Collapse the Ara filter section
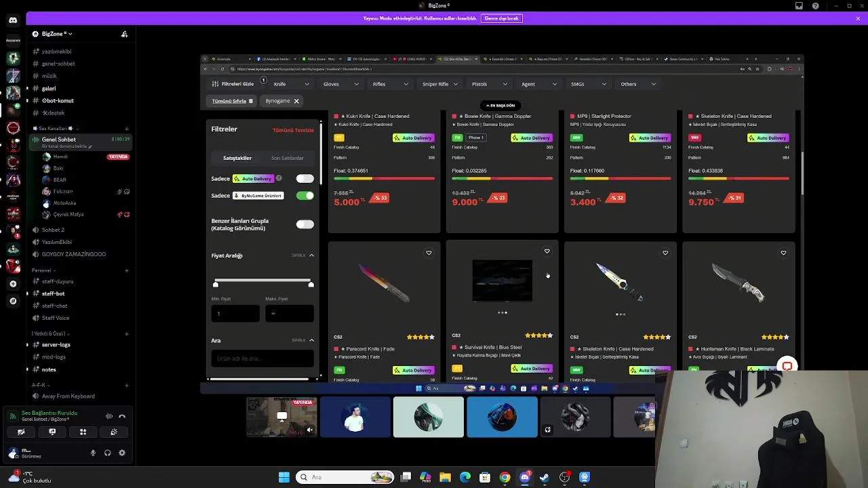Viewport: 868px width, 488px height. coord(311,340)
